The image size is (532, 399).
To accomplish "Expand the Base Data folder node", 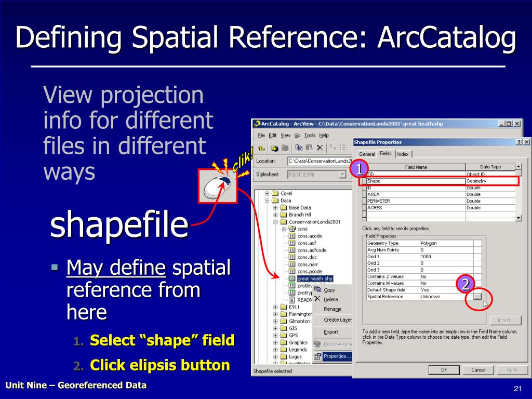I will coord(275,208).
